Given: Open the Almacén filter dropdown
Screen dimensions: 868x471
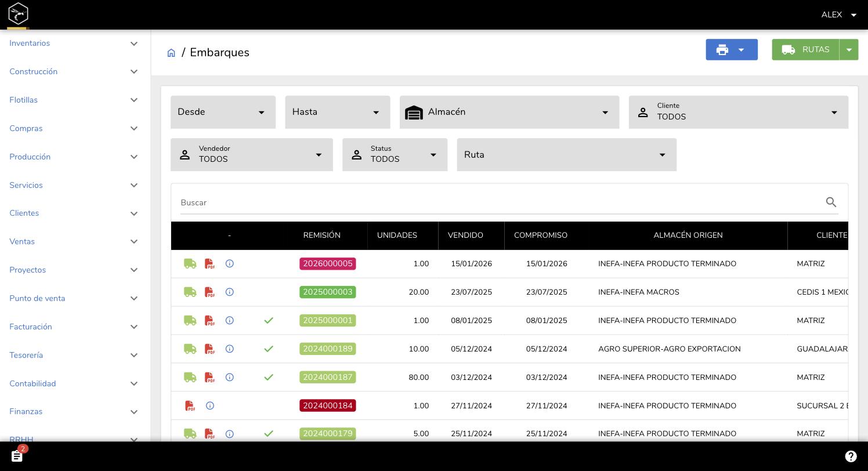Looking at the screenshot, I should coord(509,112).
